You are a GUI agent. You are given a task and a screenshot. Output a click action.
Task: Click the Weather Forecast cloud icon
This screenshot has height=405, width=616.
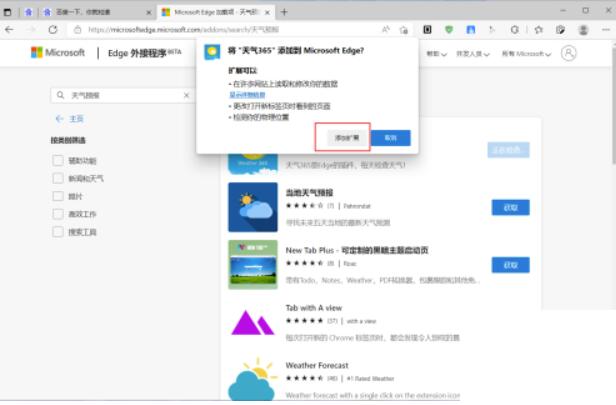253,379
